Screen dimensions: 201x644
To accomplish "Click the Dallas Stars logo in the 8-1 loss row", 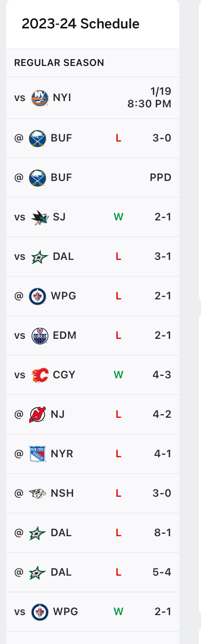I will (x=37, y=533).
